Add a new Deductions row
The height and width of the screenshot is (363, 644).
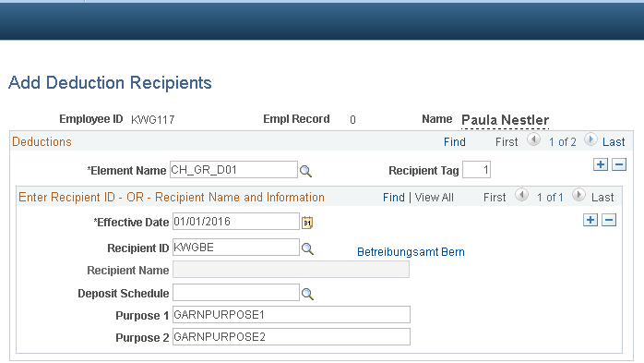coord(601,164)
